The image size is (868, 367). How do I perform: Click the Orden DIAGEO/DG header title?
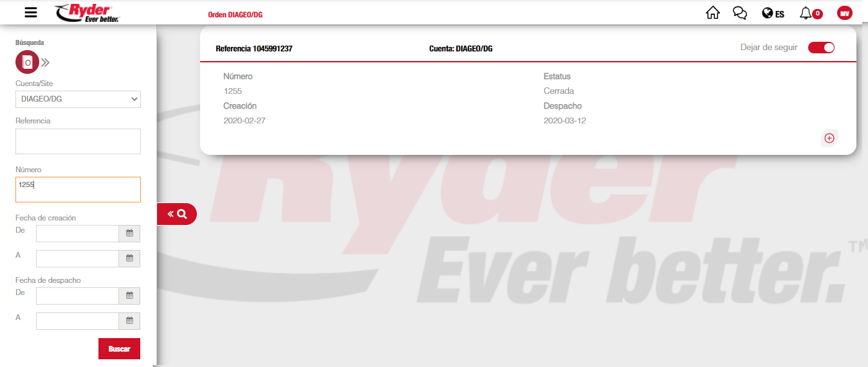[x=235, y=14]
